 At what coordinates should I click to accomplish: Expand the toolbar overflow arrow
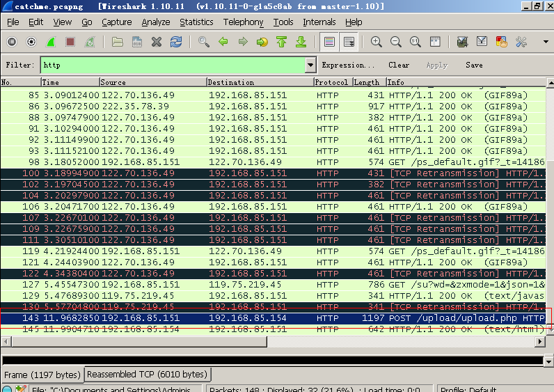pos(546,42)
